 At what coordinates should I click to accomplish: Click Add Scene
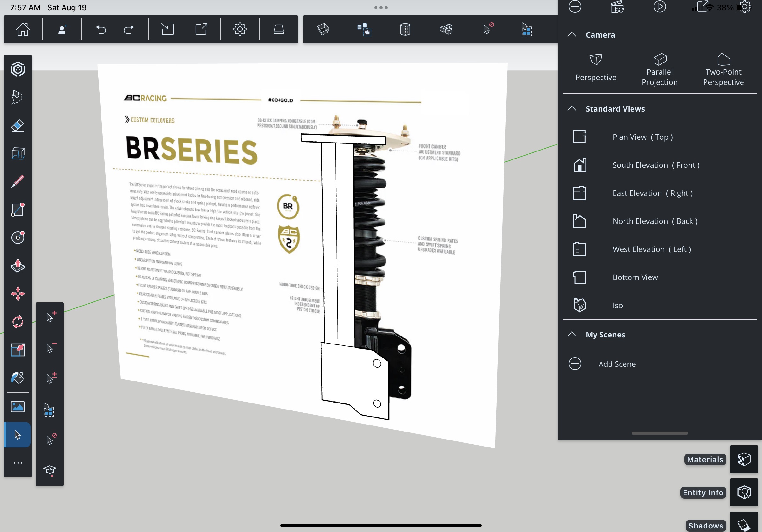click(616, 364)
